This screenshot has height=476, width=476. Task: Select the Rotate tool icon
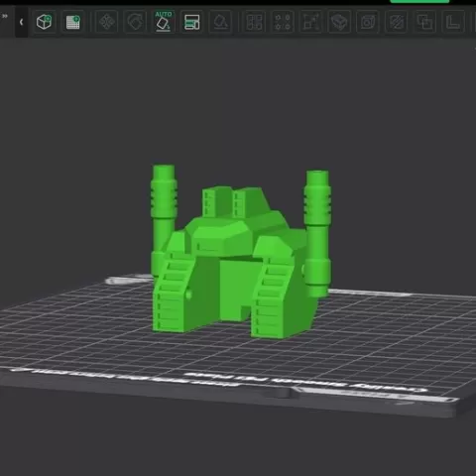point(135,22)
